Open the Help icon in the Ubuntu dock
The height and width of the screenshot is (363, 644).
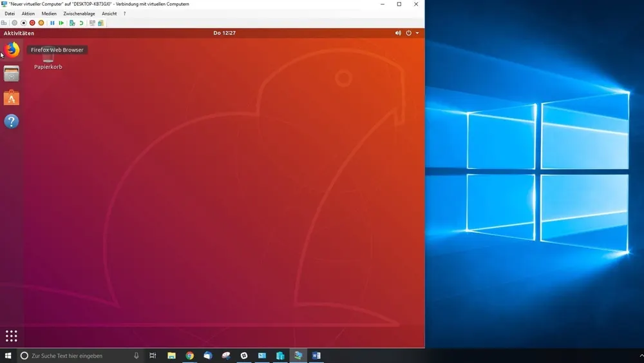[x=12, y=121]
